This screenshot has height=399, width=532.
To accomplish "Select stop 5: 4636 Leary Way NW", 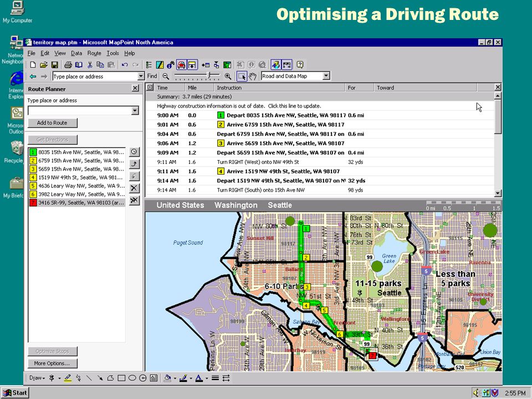I will point(77,186).
